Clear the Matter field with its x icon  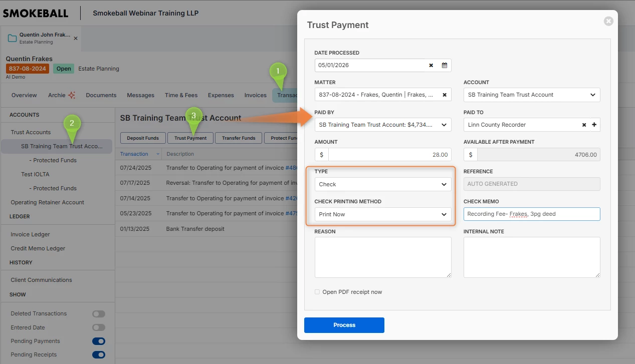coord(444,95)
